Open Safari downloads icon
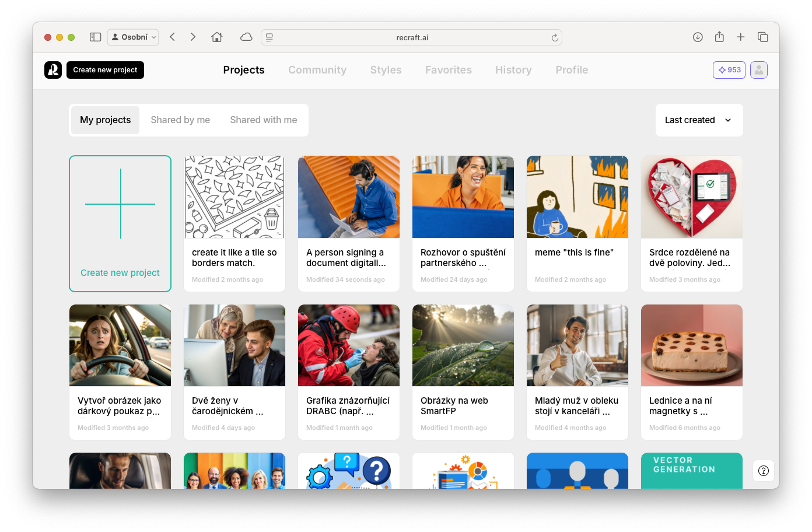Viewport: 812px width, 532px height. click(x=698, y=37)
